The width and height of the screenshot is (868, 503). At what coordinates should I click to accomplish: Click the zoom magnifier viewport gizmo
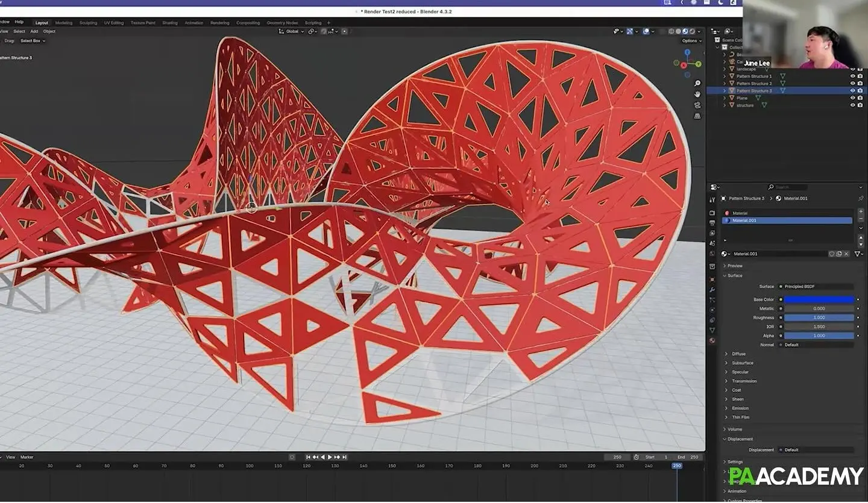[697, 83]
